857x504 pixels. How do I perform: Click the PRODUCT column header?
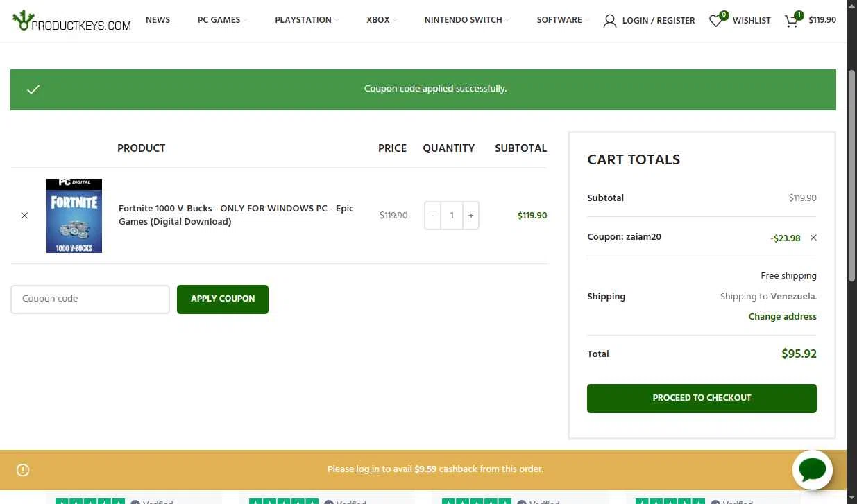pos(142,148)
